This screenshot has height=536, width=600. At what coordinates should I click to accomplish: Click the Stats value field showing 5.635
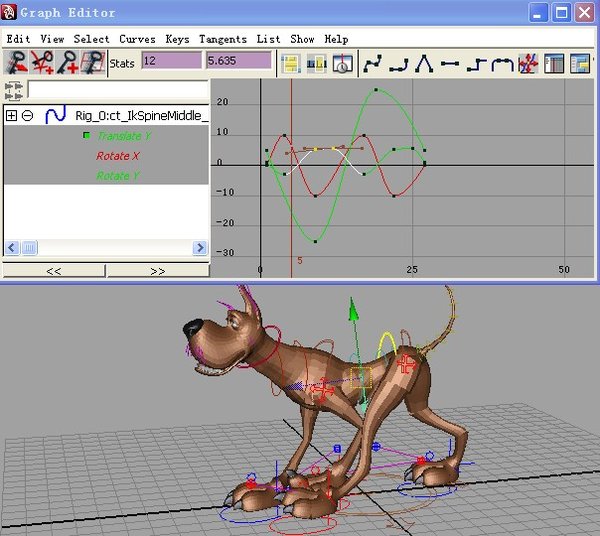click(x=239, y=61)
